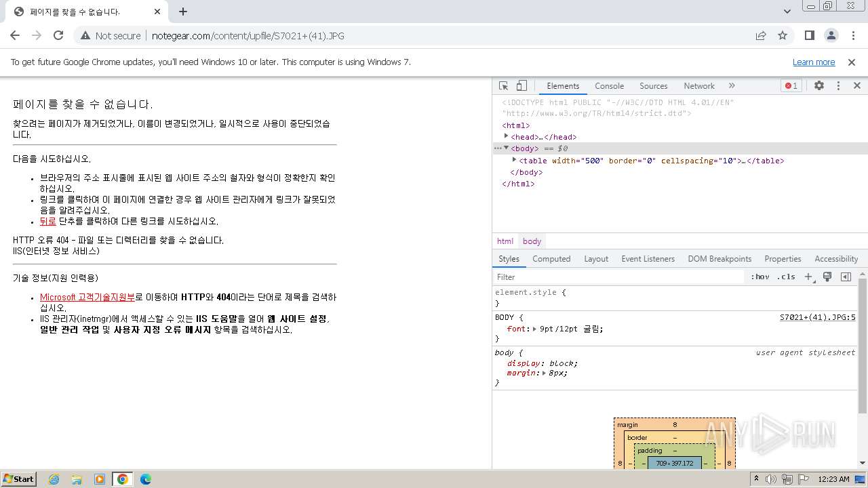The width and height of the screenshot is (868, 488).
Task: Switch to the Console tab
Action: [x=609, y=86]
